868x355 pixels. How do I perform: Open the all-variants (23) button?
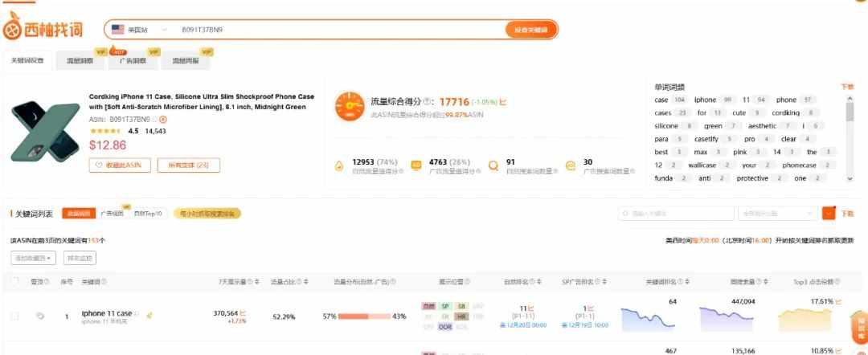pyautogui.click(x=188, y=165)
